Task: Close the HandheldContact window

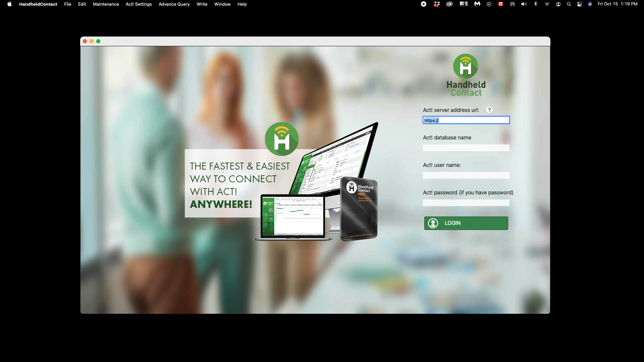Action: click(85, 41)
